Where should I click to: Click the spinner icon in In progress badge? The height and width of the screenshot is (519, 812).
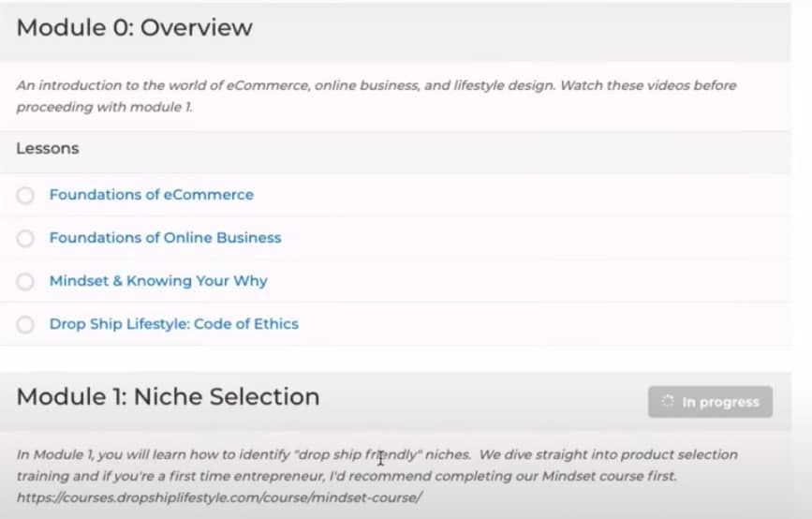click(x=667, y=402)
